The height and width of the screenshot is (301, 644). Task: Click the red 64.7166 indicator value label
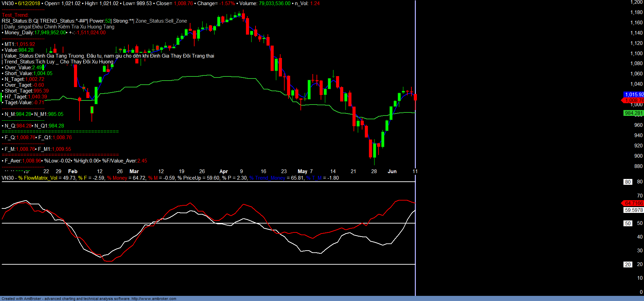[633, 203]
